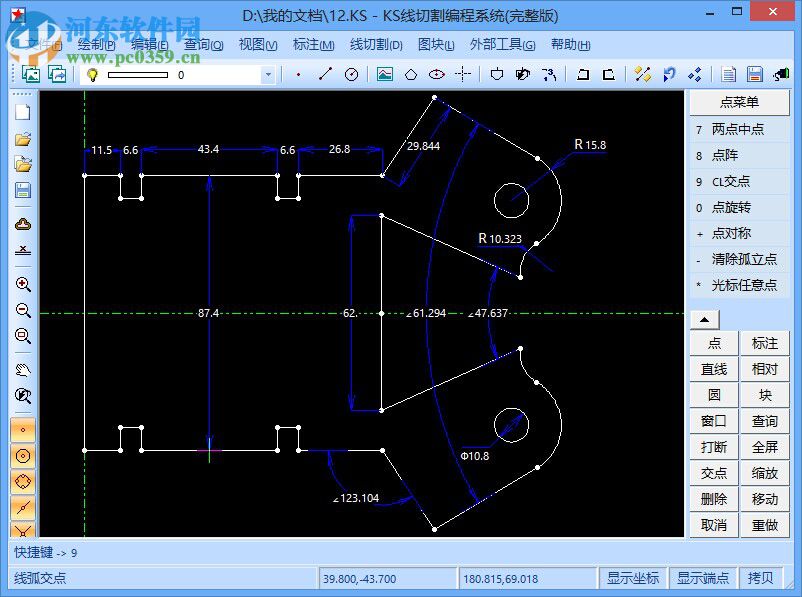Click the blue floppy save icon in sidebar

(x=23, y=190)
